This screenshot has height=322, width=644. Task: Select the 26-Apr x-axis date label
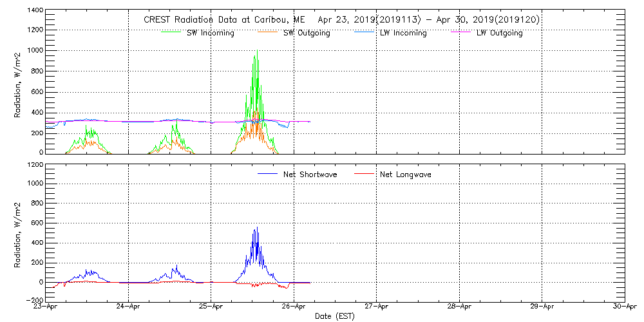294,307
